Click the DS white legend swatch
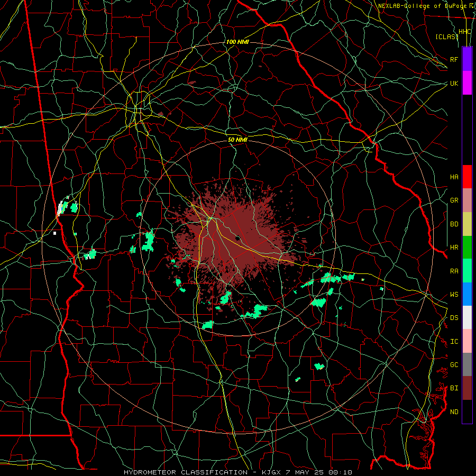This screenshot has width=476, height=476. [467, 317]
